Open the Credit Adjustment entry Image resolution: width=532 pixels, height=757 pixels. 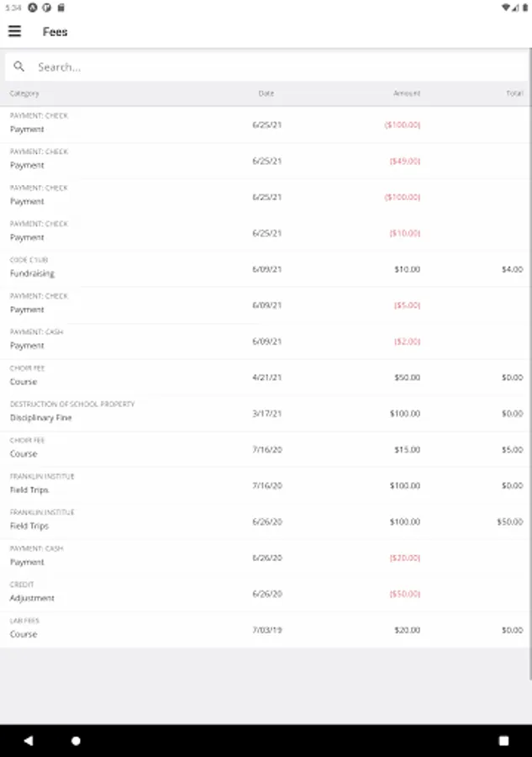click(266, 593)
